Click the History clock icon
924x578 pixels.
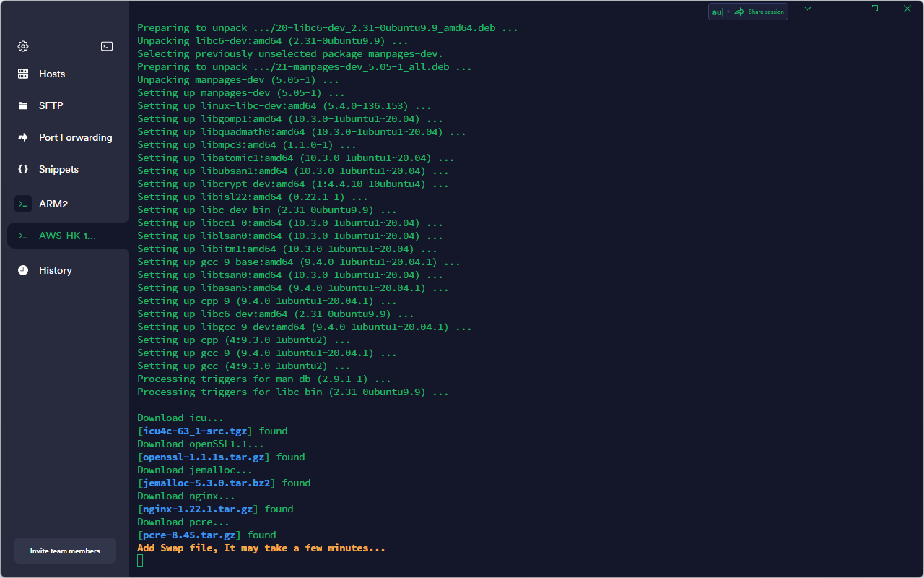click(x=23, y=270)
